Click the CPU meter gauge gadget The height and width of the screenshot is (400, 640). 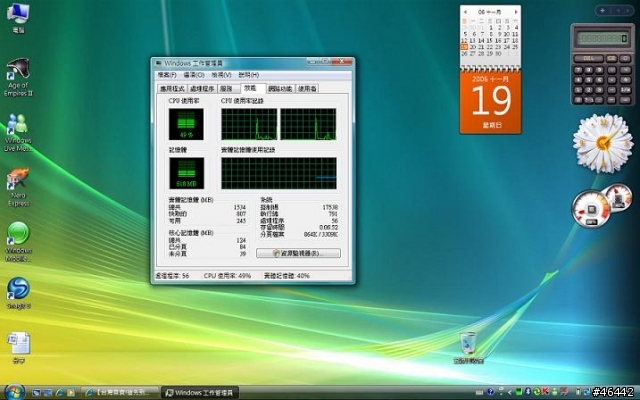[591, 209]
